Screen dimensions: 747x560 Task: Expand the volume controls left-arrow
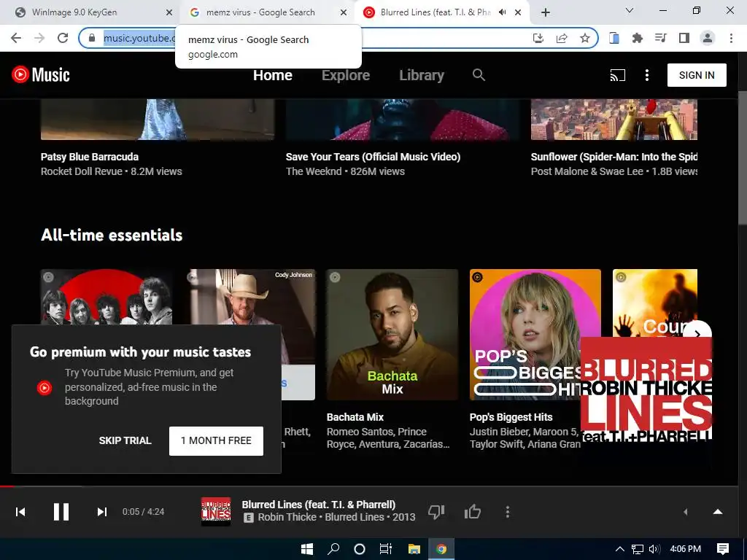(x=686, y=512)
